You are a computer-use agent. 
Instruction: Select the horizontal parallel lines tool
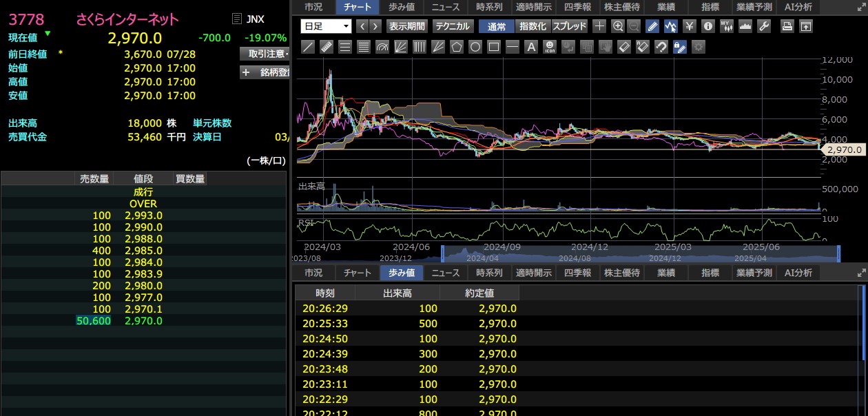[x=345, y=47]
